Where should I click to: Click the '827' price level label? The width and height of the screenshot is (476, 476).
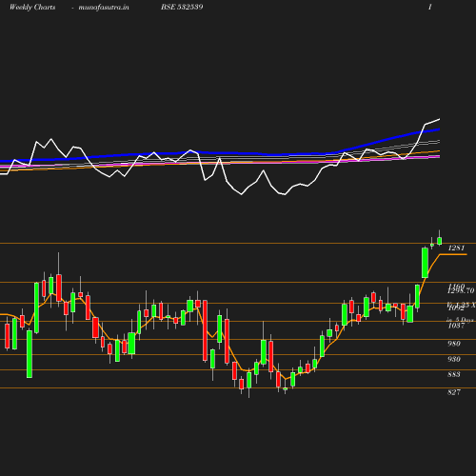(x=454, y=392)
